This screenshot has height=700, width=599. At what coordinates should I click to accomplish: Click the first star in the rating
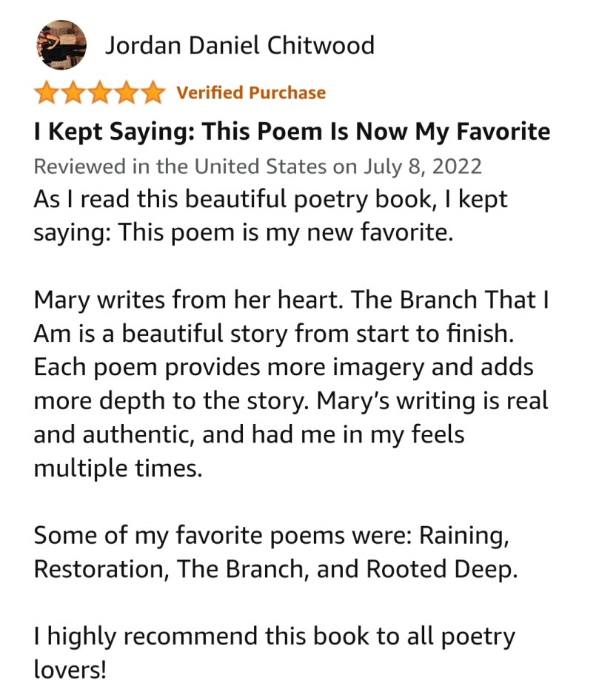[x=46, y=93]
